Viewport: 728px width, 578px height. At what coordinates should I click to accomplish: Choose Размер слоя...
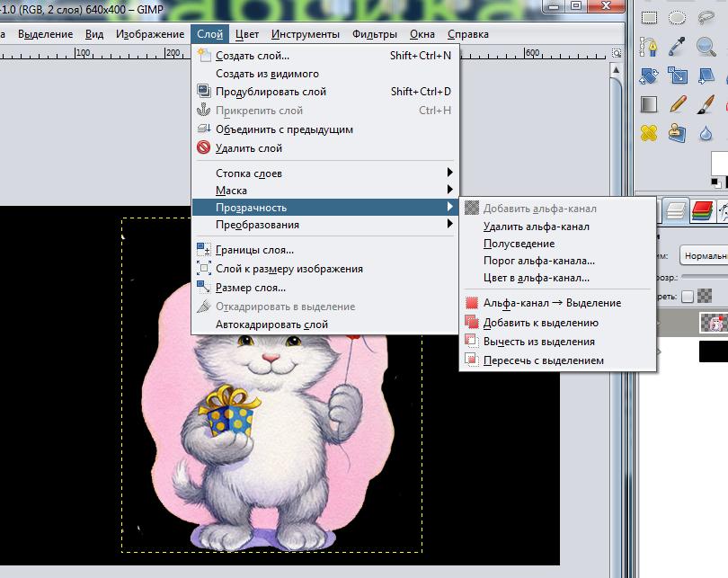325,288
